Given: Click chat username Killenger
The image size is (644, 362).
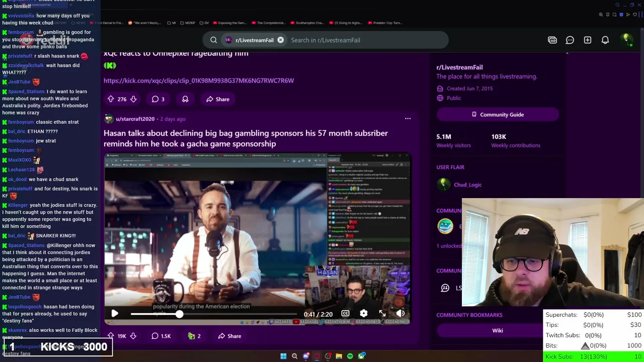Looking at the screenshot, I should [x=18, y=205].
